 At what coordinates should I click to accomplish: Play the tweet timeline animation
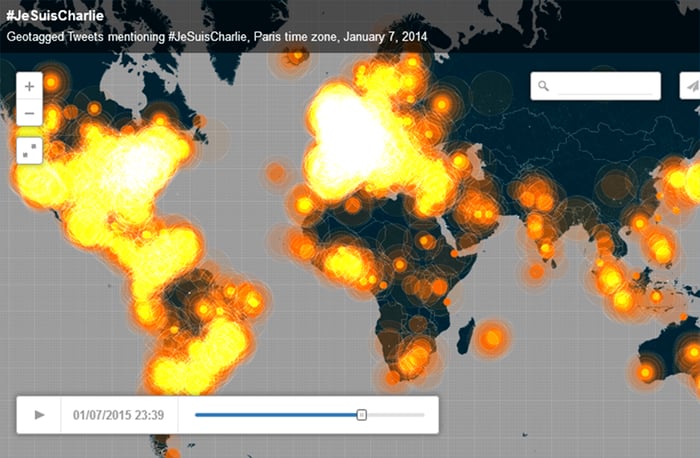[x=39, y=415]
